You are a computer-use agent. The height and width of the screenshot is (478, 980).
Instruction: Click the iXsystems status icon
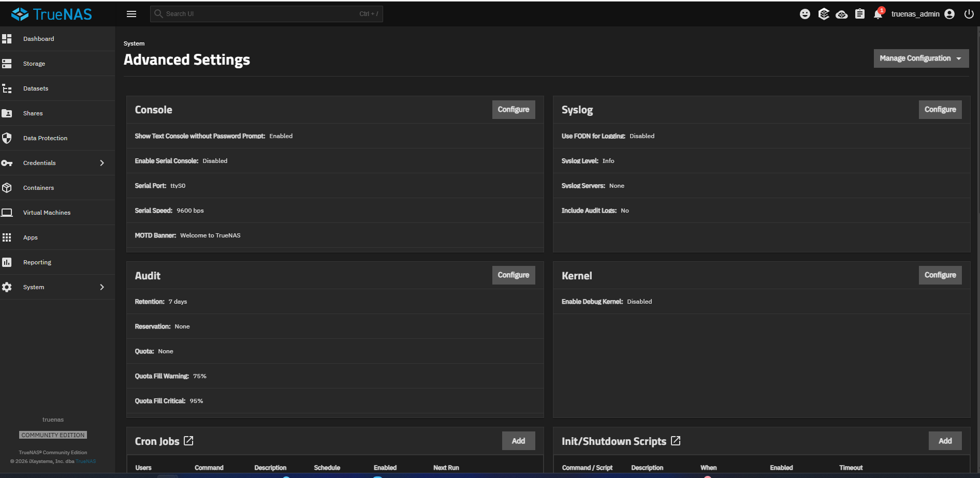[x=824, y=14]
